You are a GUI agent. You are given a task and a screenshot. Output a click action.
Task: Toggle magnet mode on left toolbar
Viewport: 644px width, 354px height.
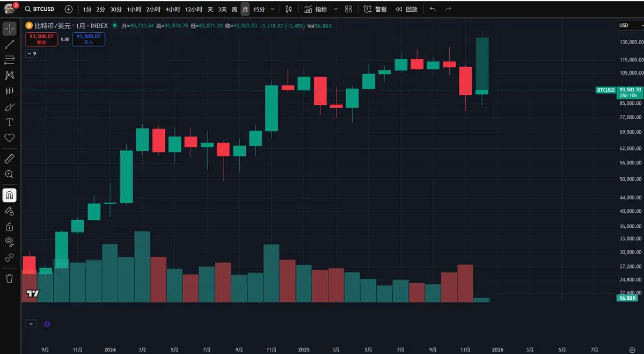click(x=9, y=195)
